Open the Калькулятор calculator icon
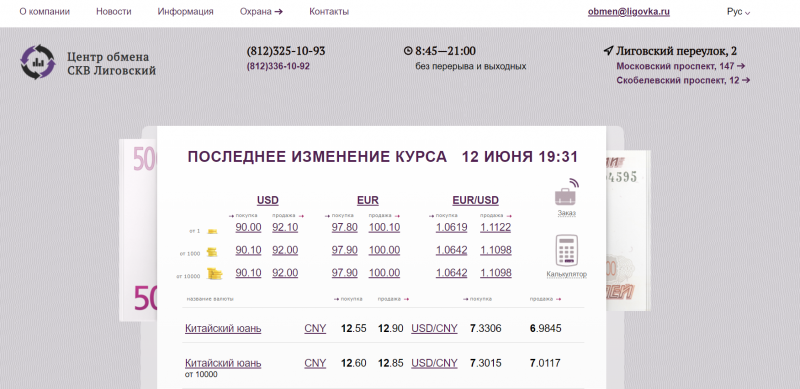The width and height of the screenshot is (800, 389). click(566, 250)
